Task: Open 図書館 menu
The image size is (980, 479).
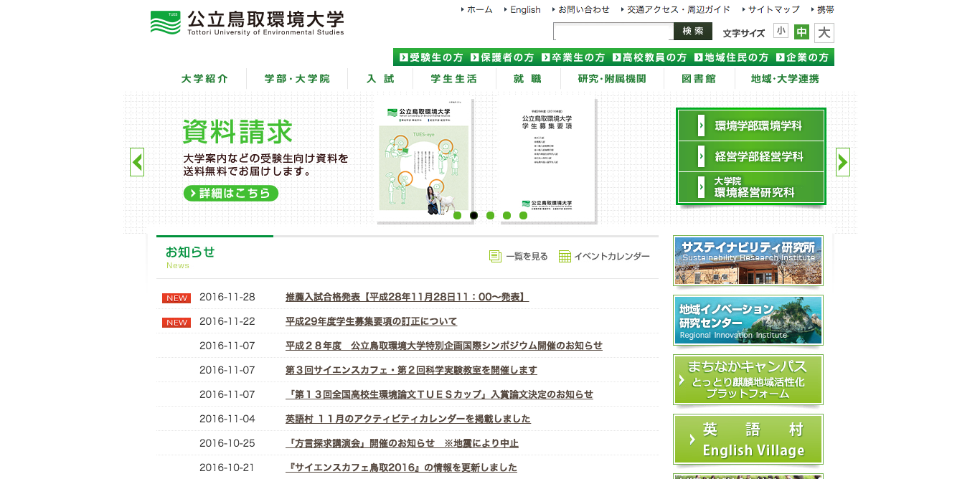Action: [x=699, y=79]
